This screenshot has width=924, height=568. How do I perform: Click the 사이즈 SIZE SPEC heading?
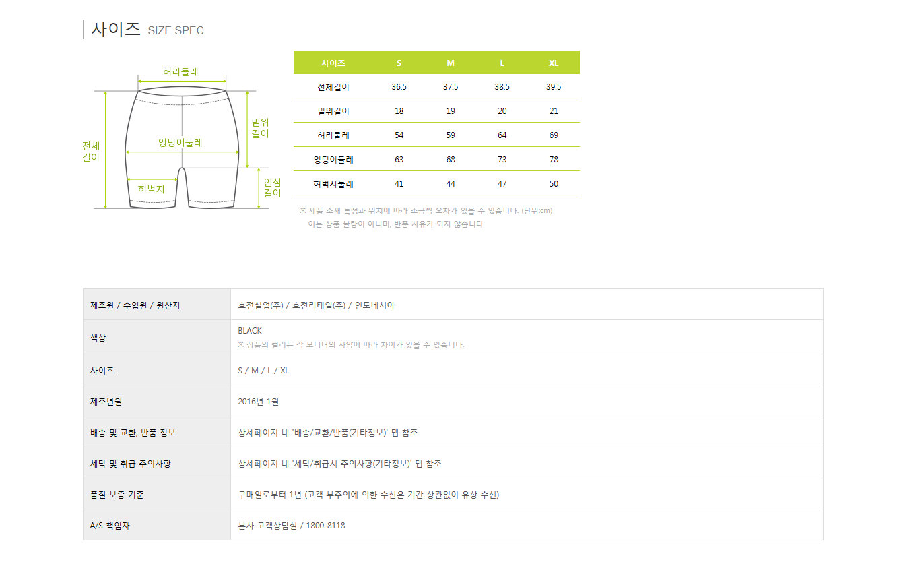147,30
